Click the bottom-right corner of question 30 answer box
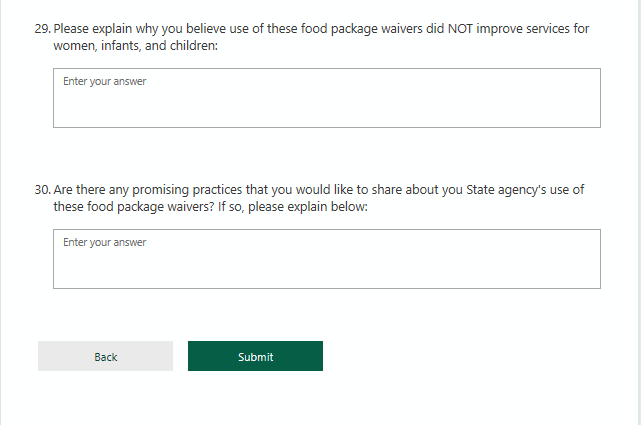The height and width of the screenshot is (425, 641). click(x=597, y=285)
